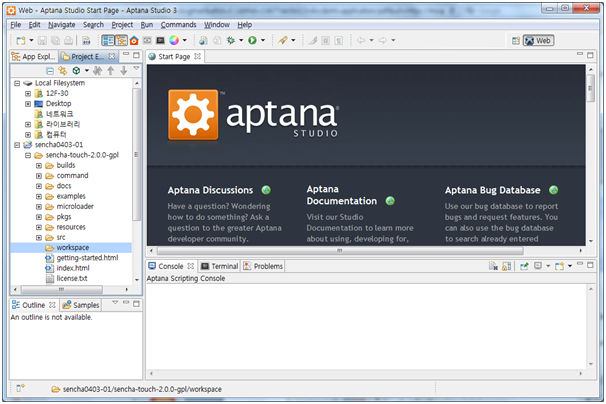This screenshot has height=404, width=606.
Task: Open the Commands menu
Action: click(178, 25)
